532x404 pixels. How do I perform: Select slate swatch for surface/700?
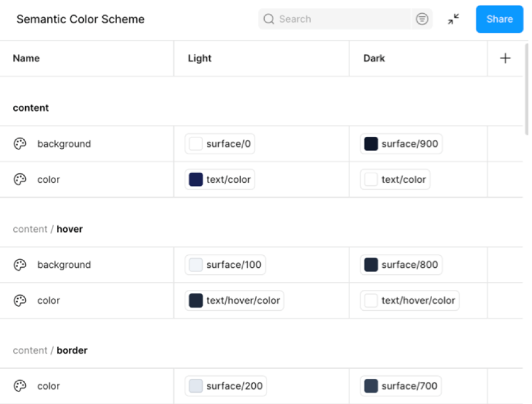[x=371, y=386]
